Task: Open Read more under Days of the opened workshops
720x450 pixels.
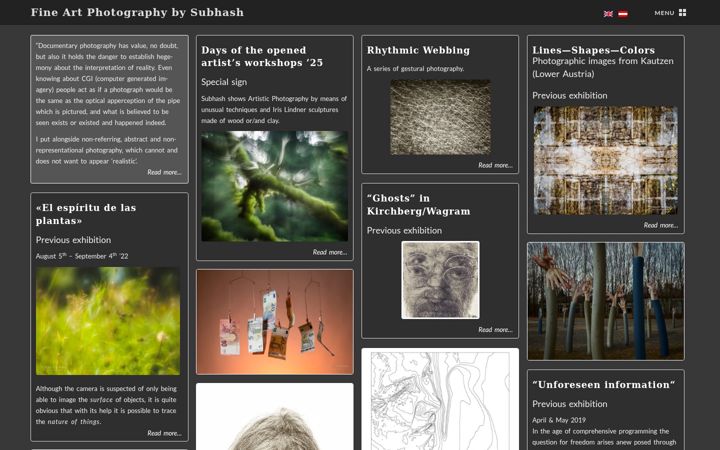Action: (x=330, y=252)
